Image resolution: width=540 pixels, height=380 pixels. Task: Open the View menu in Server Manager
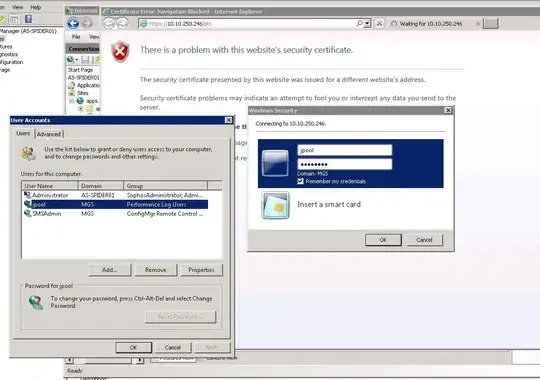[x=17, y=7]
